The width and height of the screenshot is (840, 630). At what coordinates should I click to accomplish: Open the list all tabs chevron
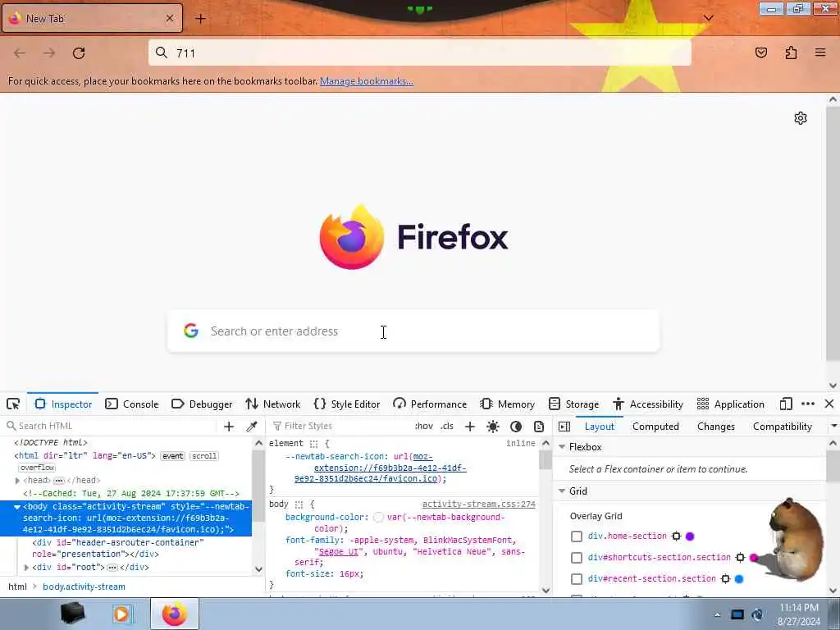click(708, 18)
